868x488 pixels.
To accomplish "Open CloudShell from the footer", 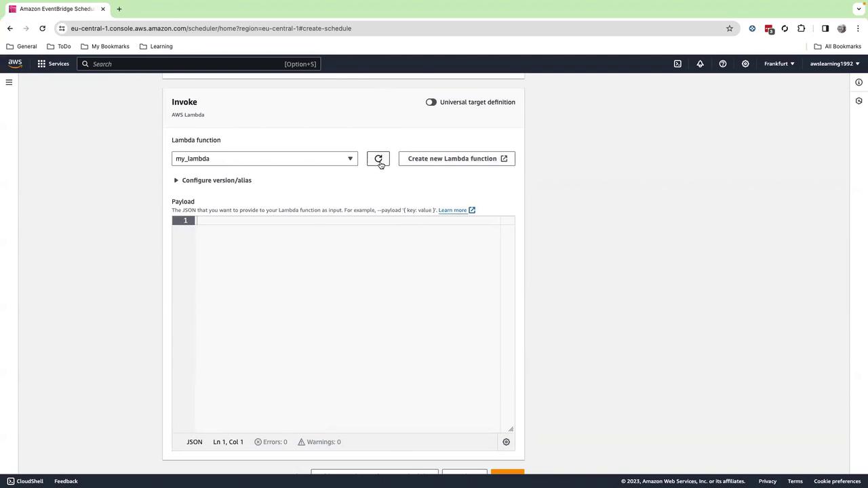I will click(25, 481).
